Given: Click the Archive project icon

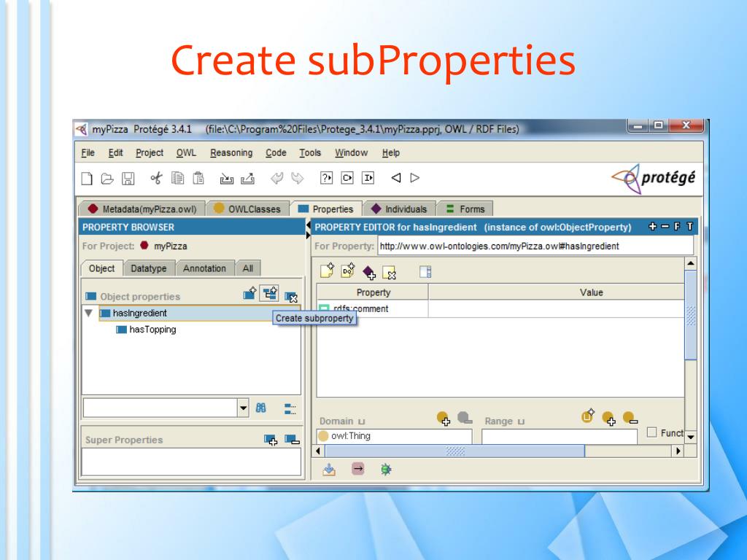Looking at the screenshot, I should 226,179.
